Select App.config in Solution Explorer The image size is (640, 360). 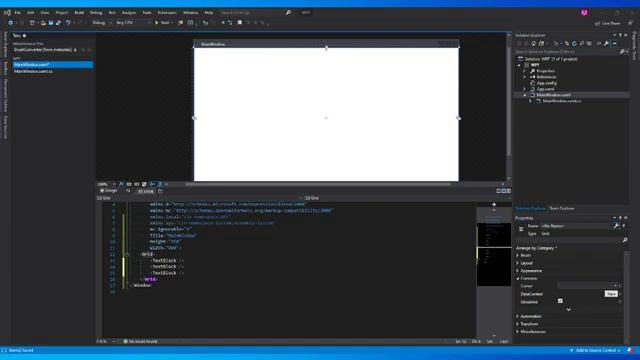click(547, 83)
